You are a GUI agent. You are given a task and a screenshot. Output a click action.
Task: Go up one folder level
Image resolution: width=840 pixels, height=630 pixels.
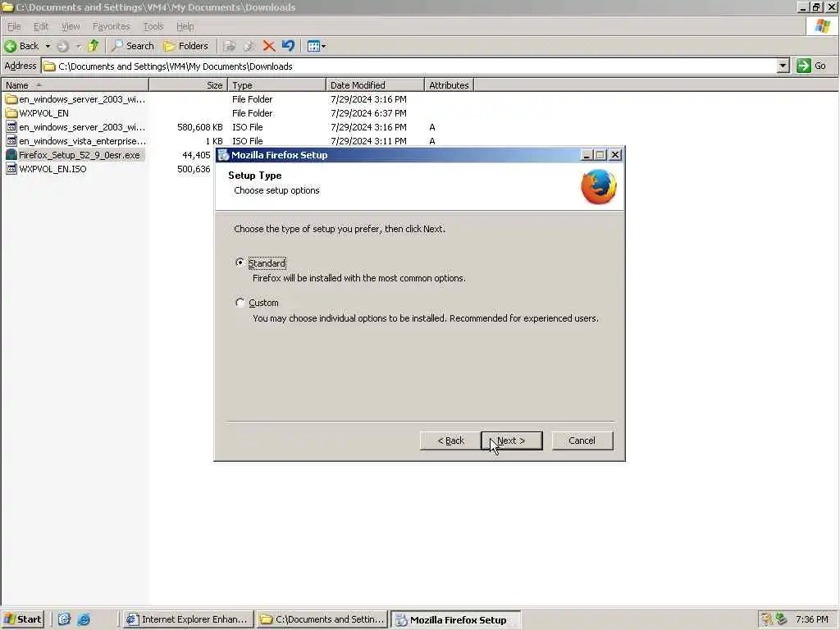(94, 46)
